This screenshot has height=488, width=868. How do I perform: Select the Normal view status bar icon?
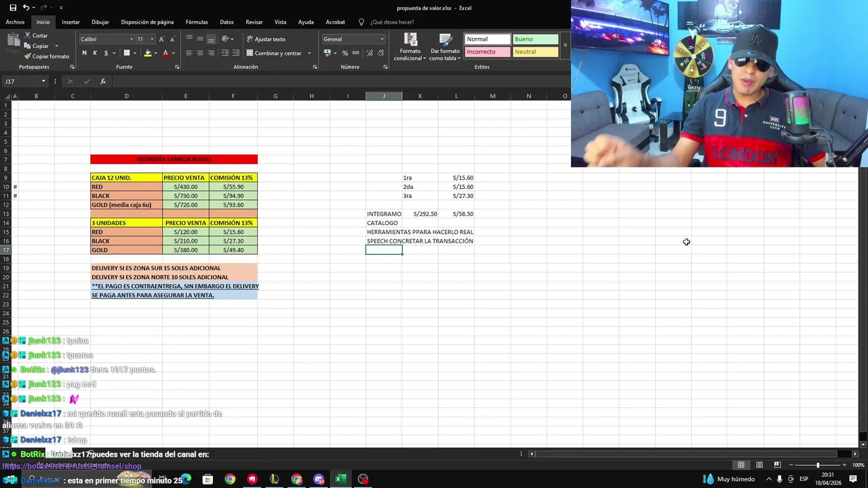pos(741,465)
